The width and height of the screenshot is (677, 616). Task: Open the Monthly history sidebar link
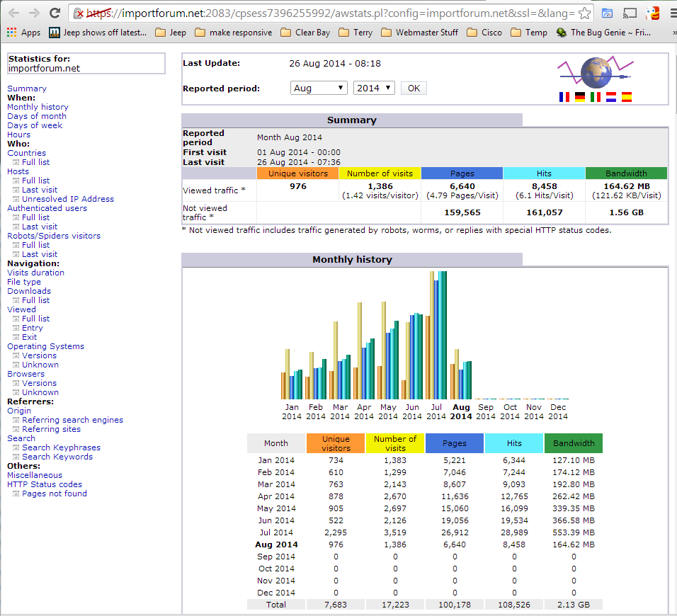coord(38,107)
